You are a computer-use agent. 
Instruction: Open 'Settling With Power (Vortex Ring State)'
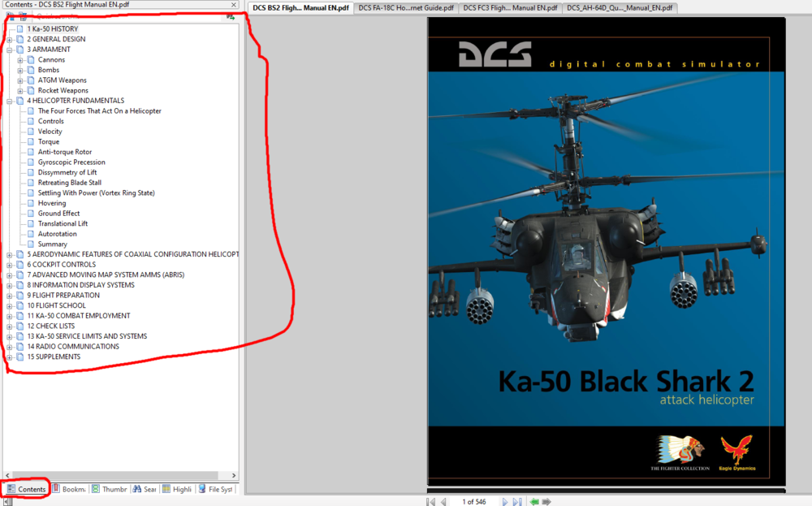tap(97, 192)
